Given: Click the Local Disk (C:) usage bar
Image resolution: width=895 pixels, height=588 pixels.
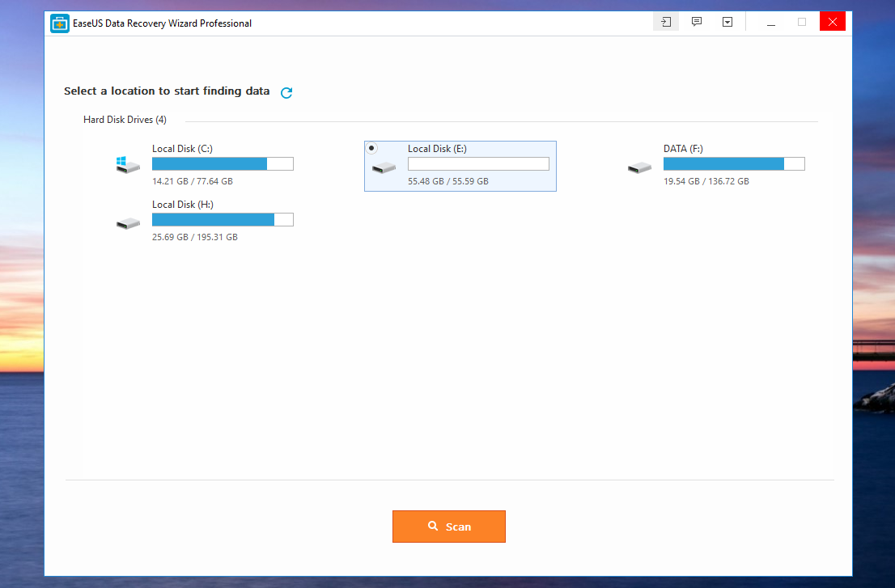Looking at the screenshot, I should [x=223, y=163].
